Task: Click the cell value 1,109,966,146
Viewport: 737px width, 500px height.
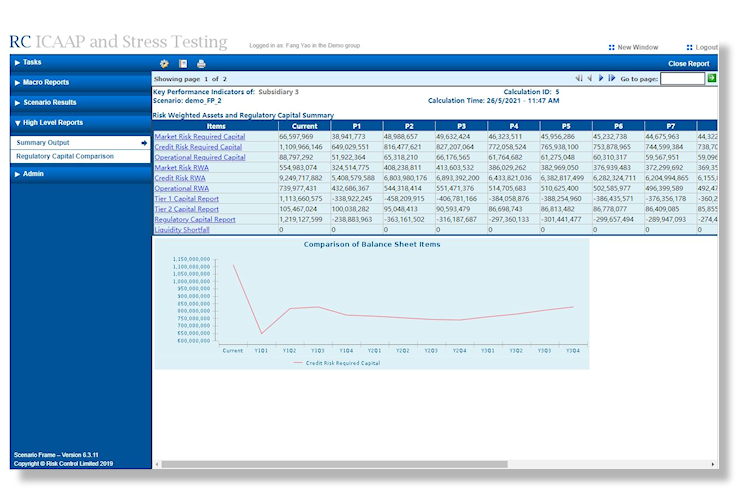Action: tap(301, 147)
